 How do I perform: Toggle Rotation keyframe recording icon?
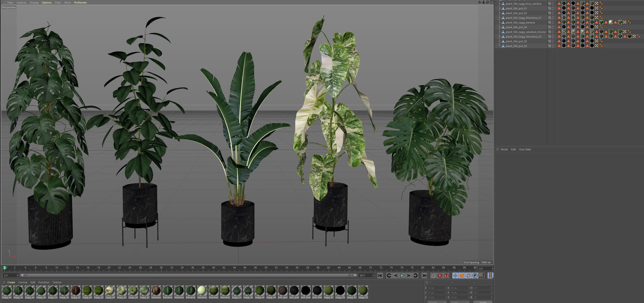coord(468,276)
